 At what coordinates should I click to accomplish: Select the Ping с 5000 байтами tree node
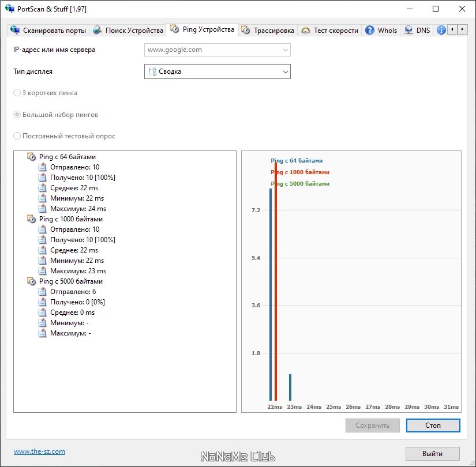[71, 281]
